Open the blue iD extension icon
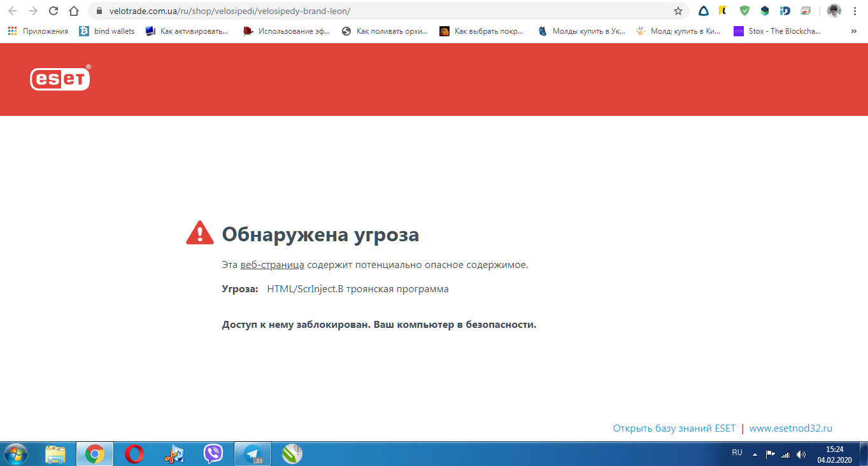Image resolution: width=868 pixels, height=466 pixels. (785, 11)
